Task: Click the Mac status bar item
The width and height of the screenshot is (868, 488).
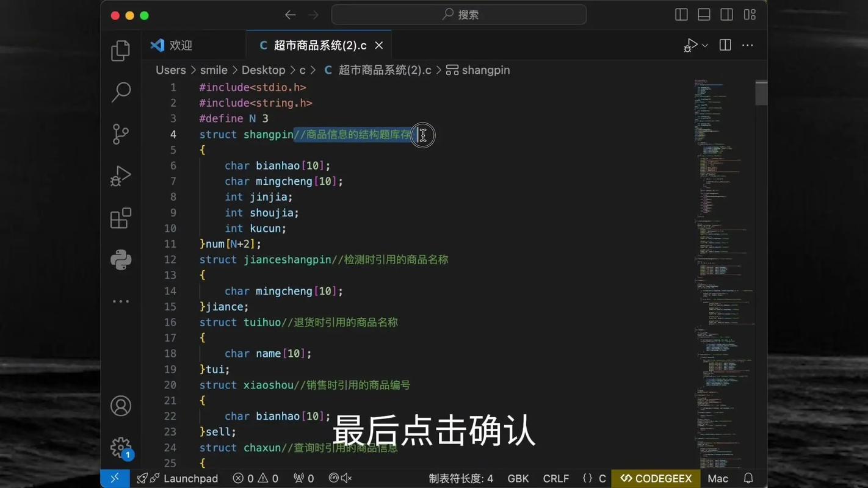Action: point(718,478)
